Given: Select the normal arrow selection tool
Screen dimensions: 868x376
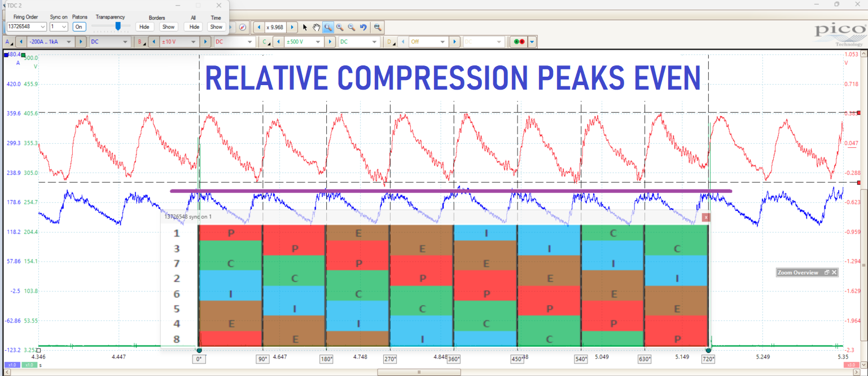Looking at the screenshot, I should pyautogui.click(x=304, y=26).
